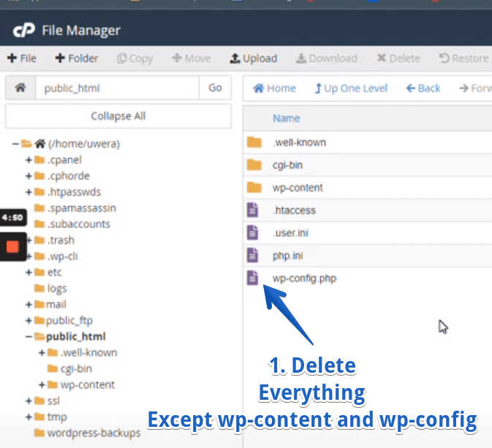Sort by the Name column header
The height and width of the screenshot is (448, 492).
pyautogui.click(x=287, y=118)
